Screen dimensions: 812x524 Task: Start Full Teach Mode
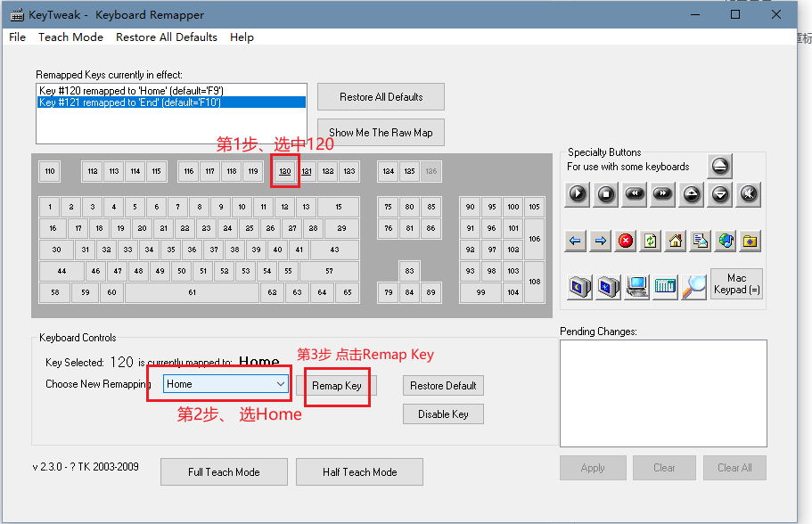(x=224, y=471)
